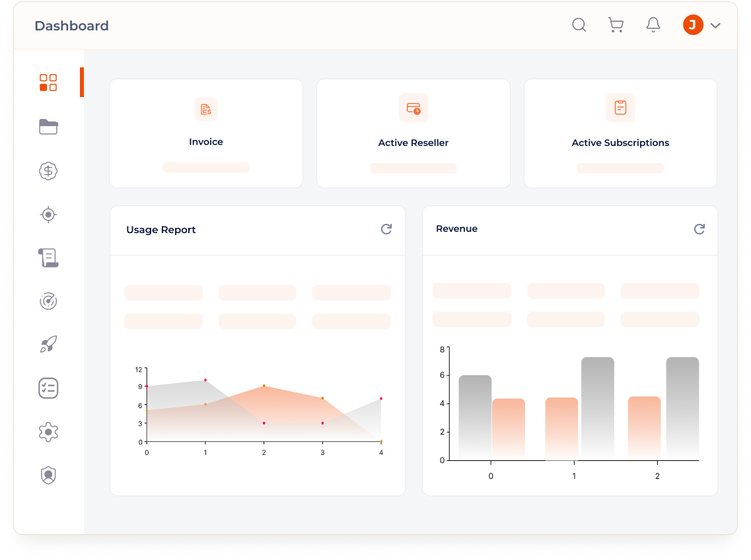The height and width of the screenshot is (560, 751).
Task: Open the radar gauge icon in sidebar
Action: tap(48, 301)
